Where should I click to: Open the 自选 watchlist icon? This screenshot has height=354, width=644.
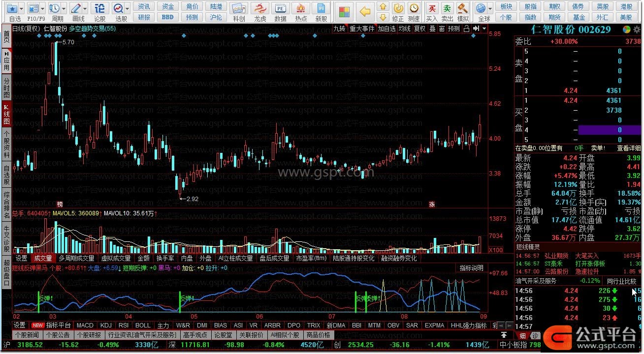pos(13,8)
